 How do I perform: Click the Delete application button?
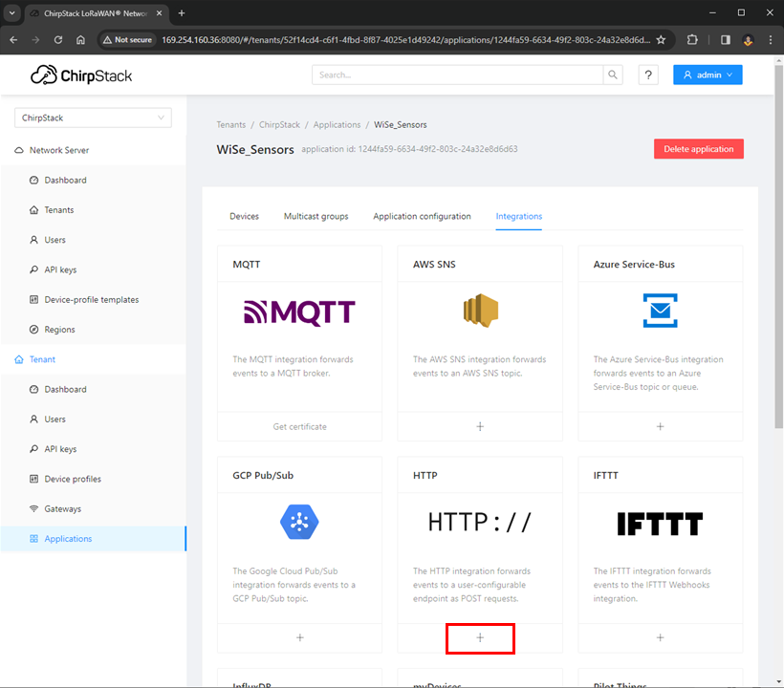698,148
